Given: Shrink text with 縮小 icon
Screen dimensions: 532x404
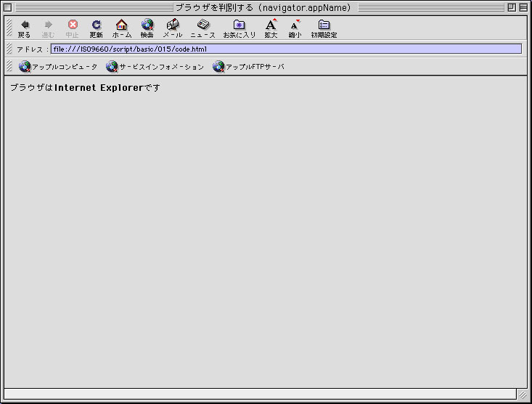Looking at the screenshot, I should (295, 28).
